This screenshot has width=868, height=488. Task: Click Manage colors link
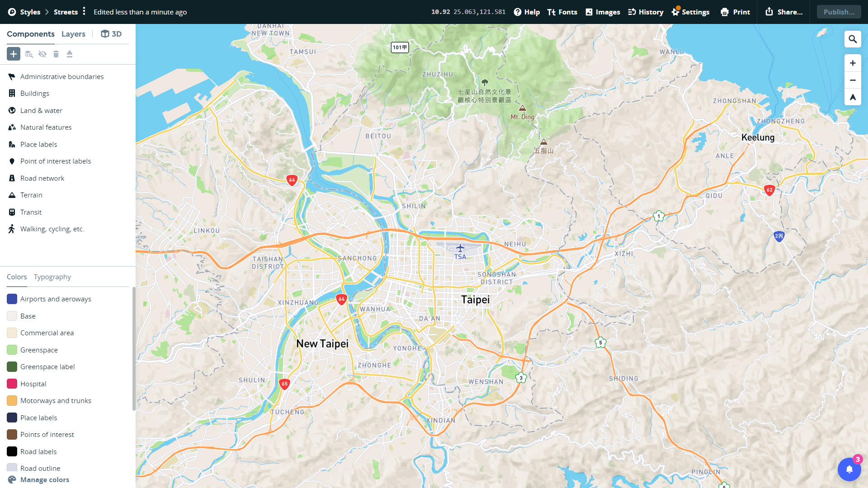tap(38, 480)
